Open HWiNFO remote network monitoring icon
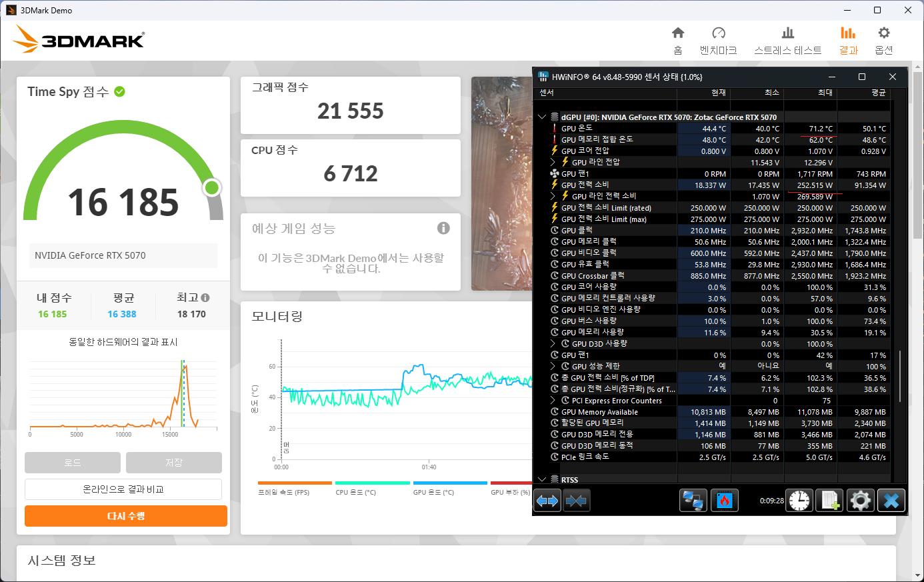This screenshot has width=924, height=582. [693, 500]
